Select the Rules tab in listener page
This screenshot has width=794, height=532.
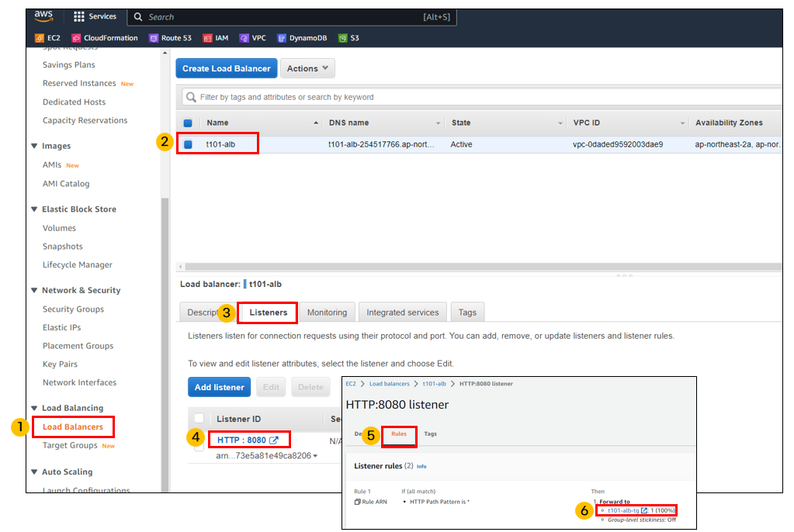pyautogui.click(x=399, y=434)
